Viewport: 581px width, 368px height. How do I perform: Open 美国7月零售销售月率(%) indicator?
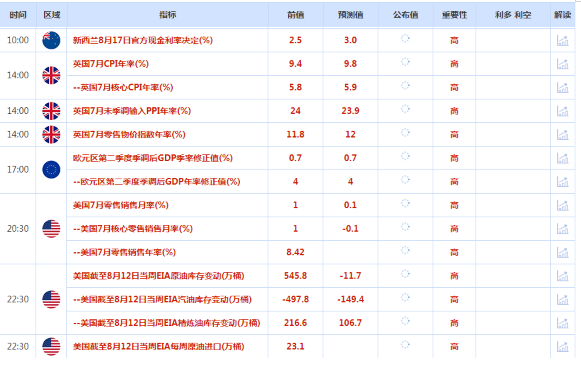[120, 205]
